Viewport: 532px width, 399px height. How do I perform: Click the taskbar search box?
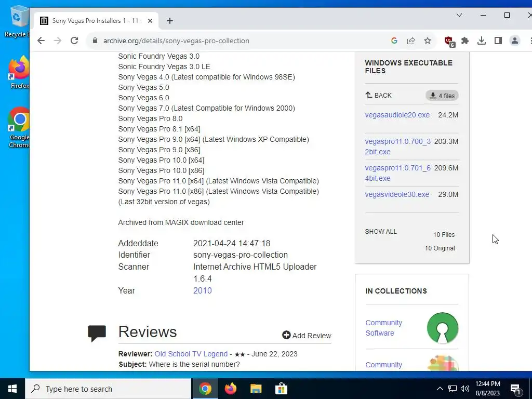(108, 389)
